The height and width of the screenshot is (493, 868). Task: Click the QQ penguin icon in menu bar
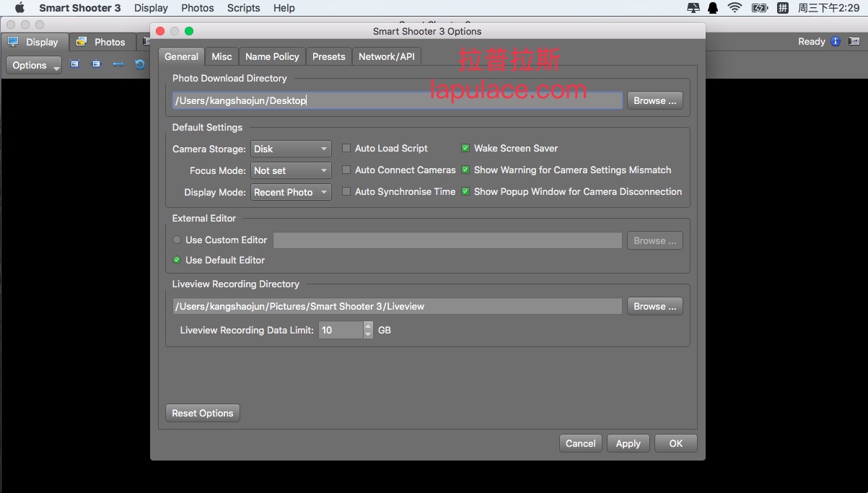(x=713, y=8)
